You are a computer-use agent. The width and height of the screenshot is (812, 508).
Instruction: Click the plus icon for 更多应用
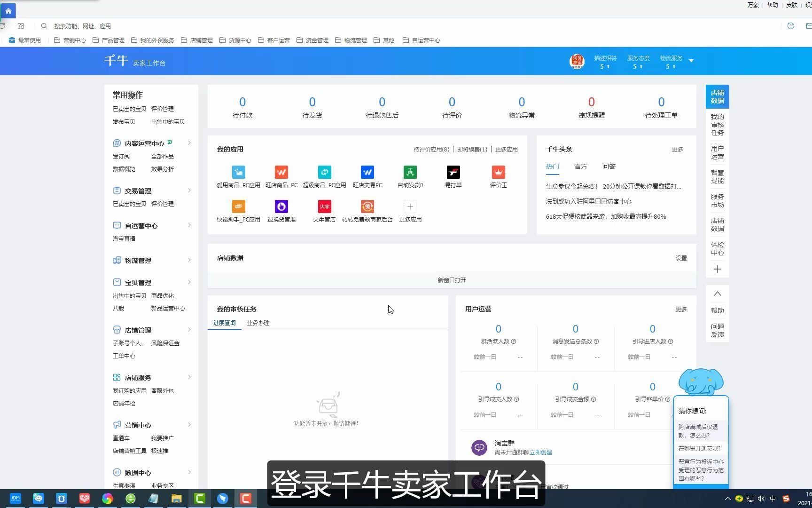coord(410,206)
